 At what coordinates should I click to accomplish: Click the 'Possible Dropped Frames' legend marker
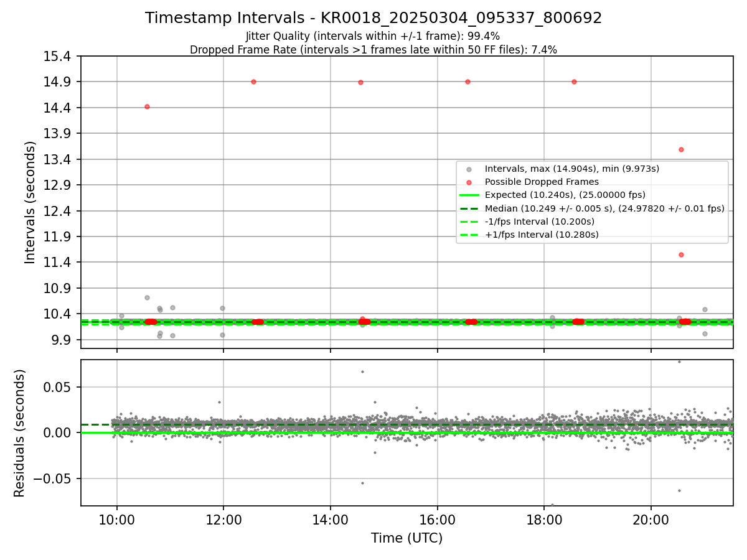[x=468, y=182]
